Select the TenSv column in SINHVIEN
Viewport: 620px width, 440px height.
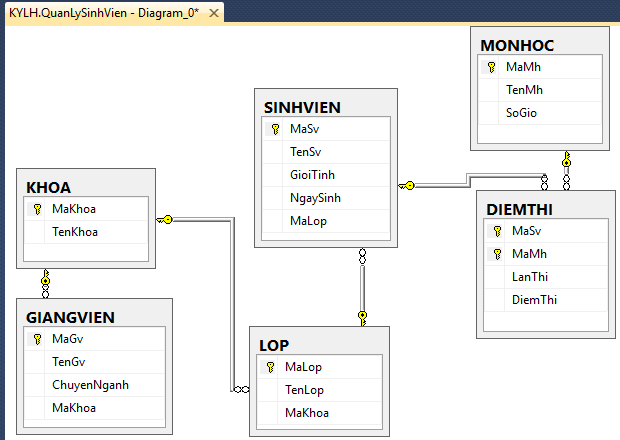point(326,152)
